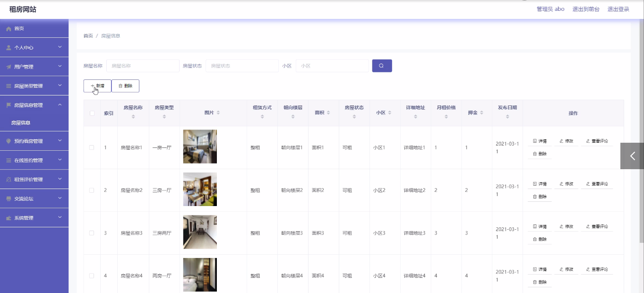The image size is (644, 293).
Task: Open the room photo thumbnail for 房屋名称2
Action: pyautogui.click(x=200, y=190)
